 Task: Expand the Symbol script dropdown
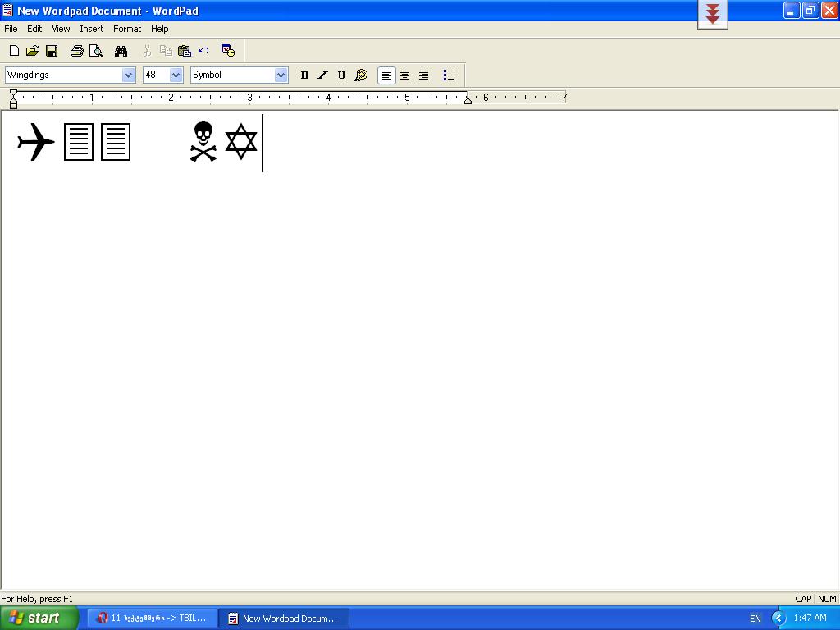[281, 75]
